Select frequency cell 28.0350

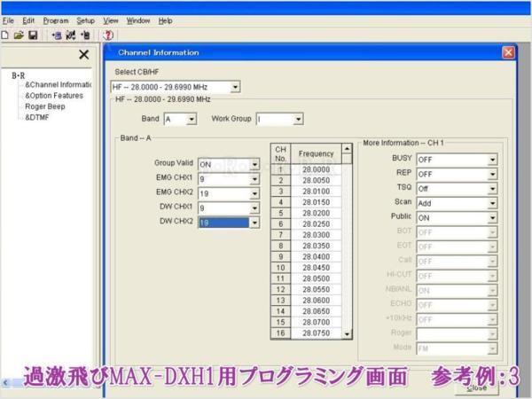317,246
